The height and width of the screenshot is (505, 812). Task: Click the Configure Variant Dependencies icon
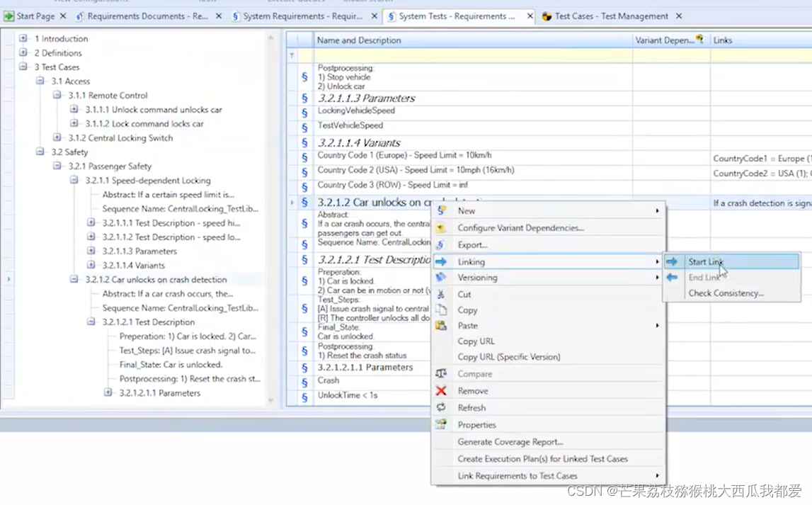[441, 228]
